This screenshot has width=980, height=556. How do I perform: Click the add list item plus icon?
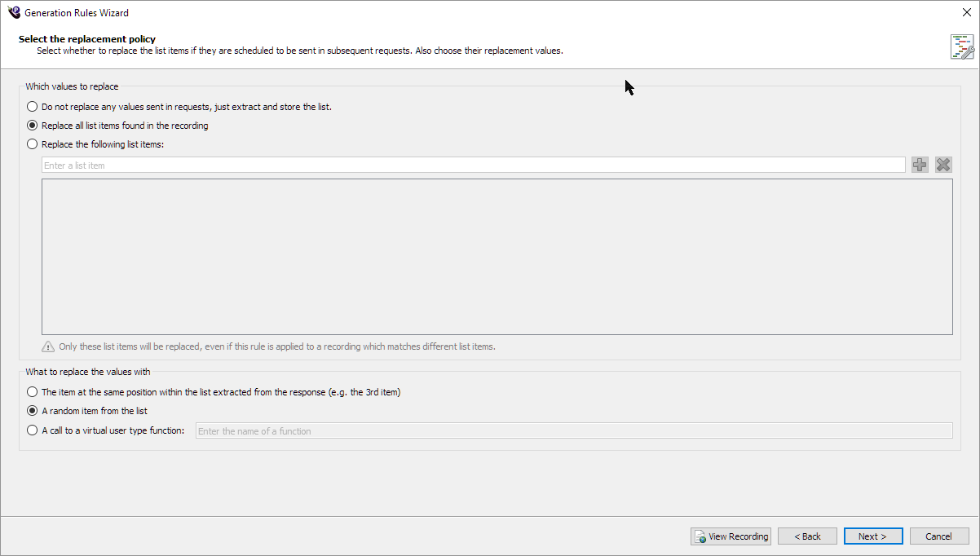920,165
